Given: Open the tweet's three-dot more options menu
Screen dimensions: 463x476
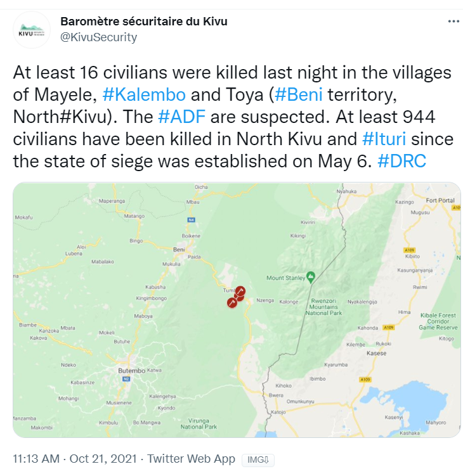Looking at the screenshot, I should coord(453,22).
